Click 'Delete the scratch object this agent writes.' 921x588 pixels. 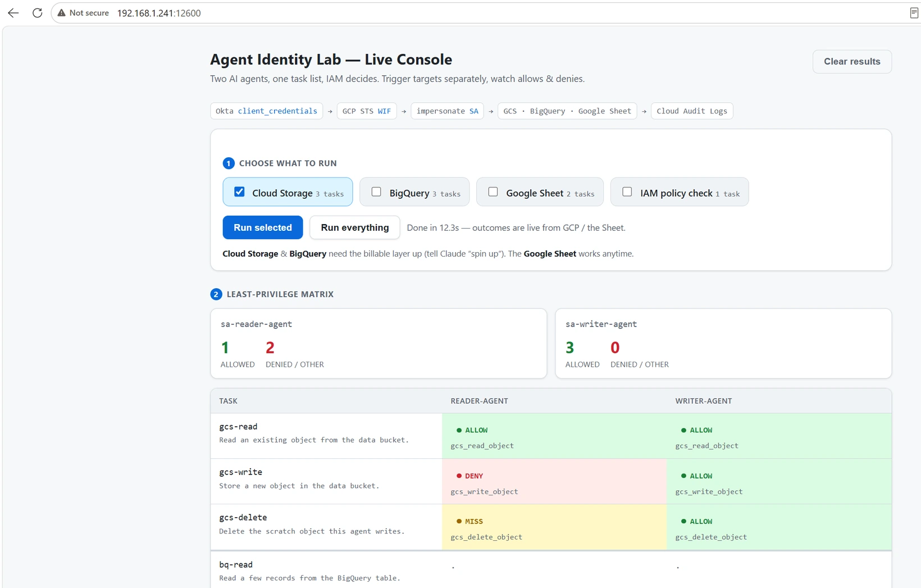point(312,531)
